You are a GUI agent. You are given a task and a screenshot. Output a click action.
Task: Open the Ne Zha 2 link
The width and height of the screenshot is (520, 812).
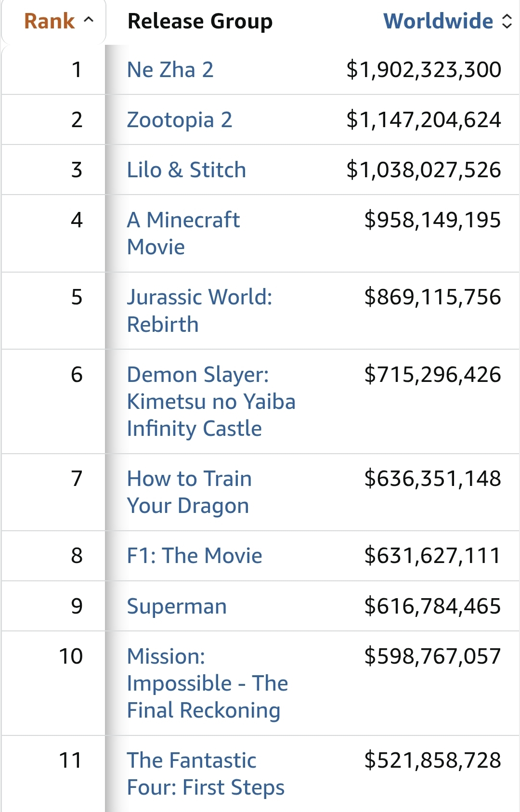[x=170, y=70]
